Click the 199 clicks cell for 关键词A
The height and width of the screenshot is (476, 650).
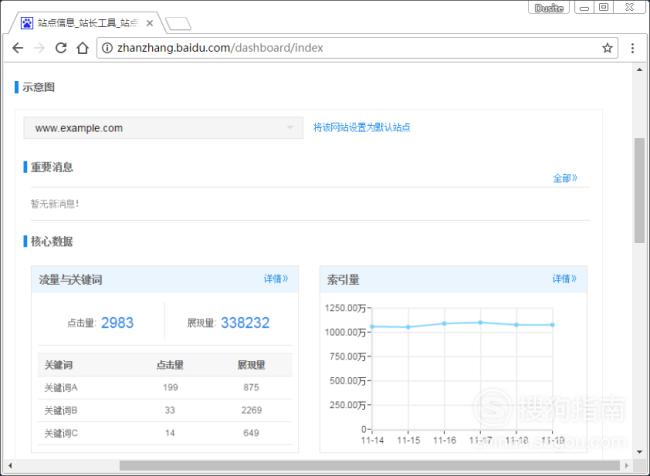(170, 387)
